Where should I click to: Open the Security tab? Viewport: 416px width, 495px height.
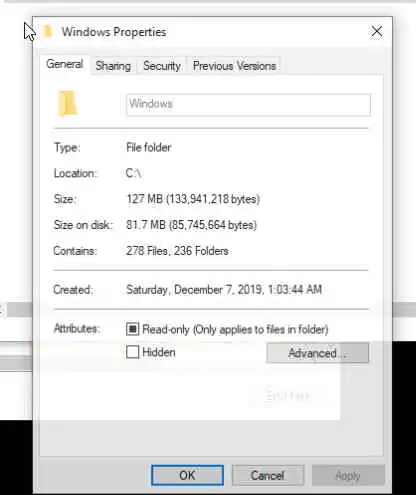coord(162,66)
